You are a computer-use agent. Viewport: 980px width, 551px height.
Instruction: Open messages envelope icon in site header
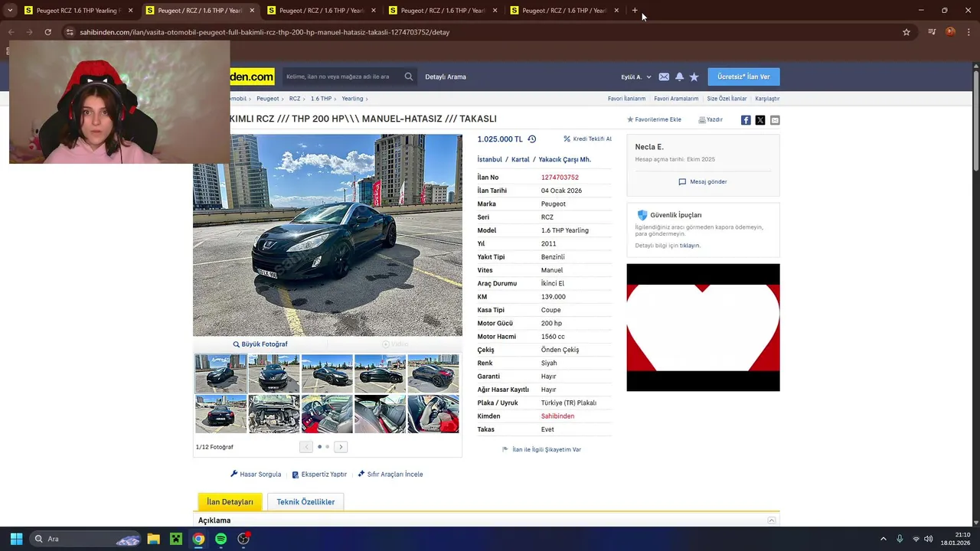pyautogui.click(x=664, y=77)
